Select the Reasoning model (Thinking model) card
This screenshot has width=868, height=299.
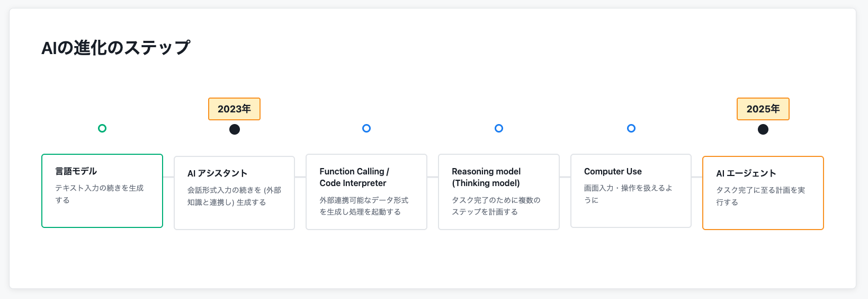[499, 223]
